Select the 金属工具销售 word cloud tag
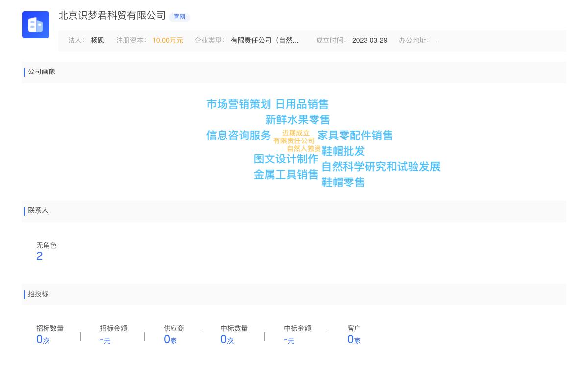The height and width of the screenshot is (368, 588). (x=286, y=175)
